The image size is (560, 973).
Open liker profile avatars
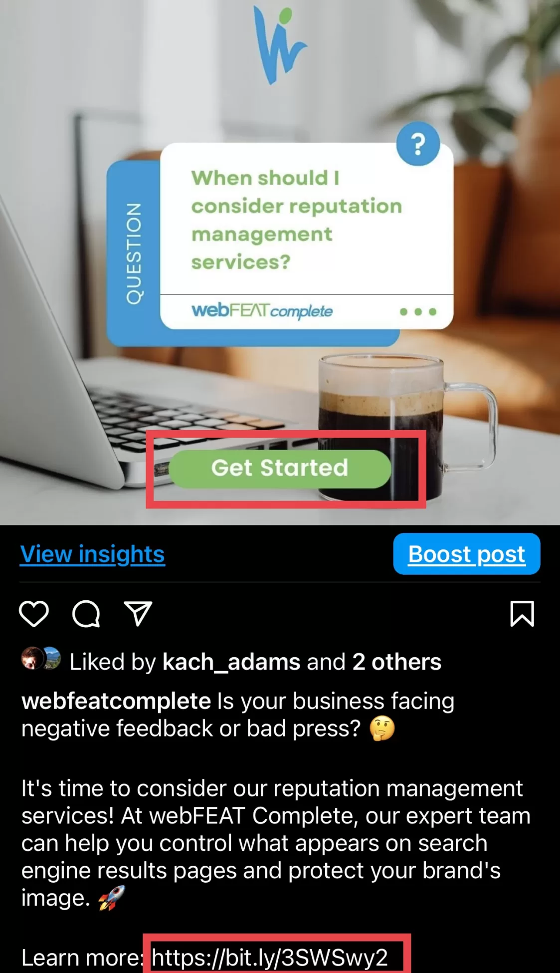(41, 659)
